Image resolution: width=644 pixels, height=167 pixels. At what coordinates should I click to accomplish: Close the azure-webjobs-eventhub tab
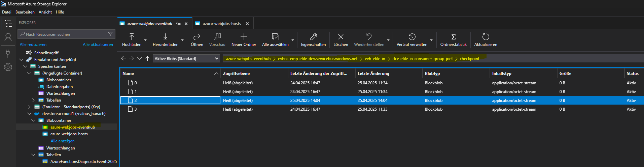point(186,24)
